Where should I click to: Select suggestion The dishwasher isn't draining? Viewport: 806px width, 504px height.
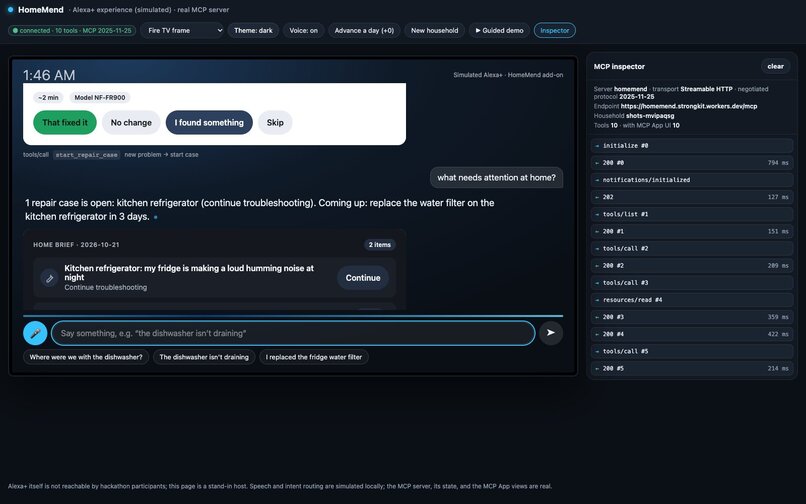tap(204, 357)
